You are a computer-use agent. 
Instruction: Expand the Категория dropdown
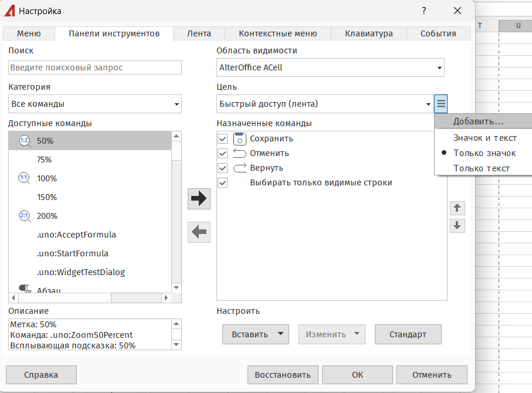(176, 104)
